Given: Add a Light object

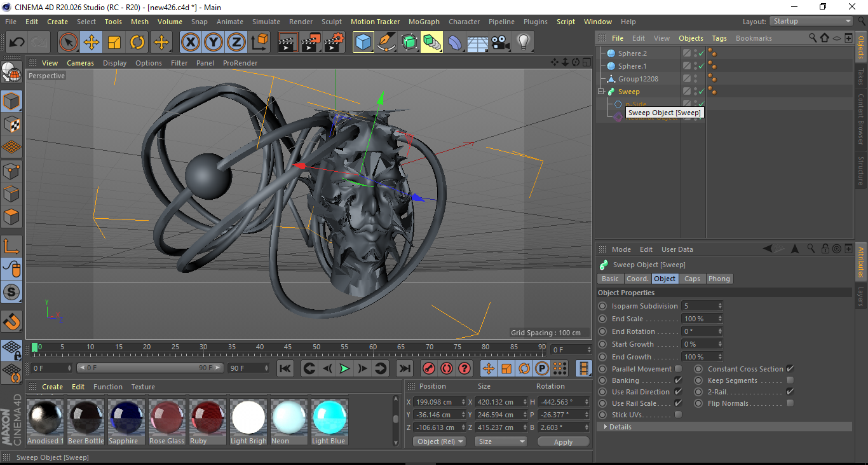Looking at the screenshot, I should [524, 43].
